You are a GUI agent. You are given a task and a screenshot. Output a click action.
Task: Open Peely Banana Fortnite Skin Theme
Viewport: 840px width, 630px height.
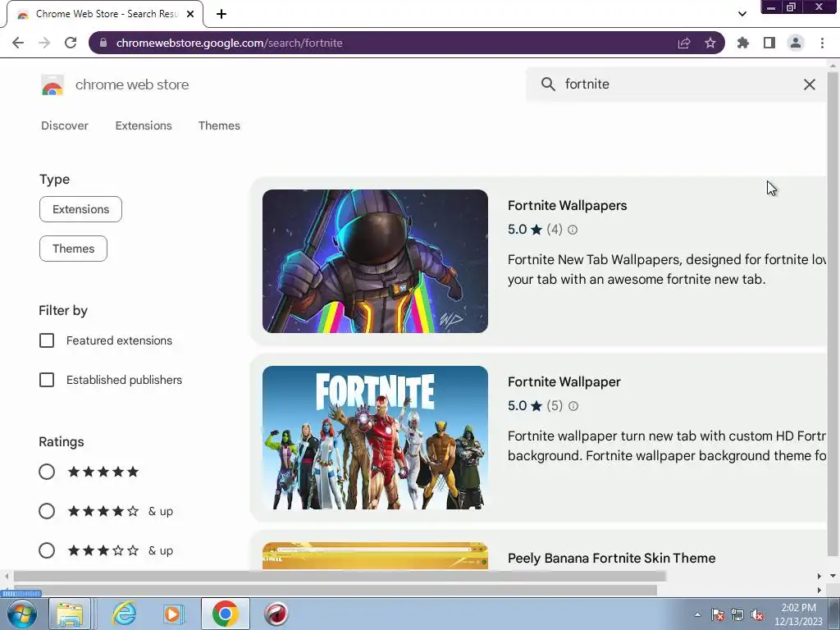(611, 558)
